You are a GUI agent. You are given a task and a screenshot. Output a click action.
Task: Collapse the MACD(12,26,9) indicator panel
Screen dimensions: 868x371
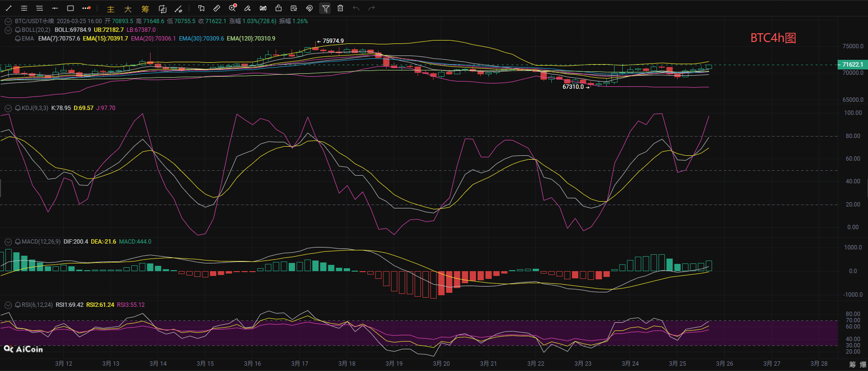coord(8,242)
